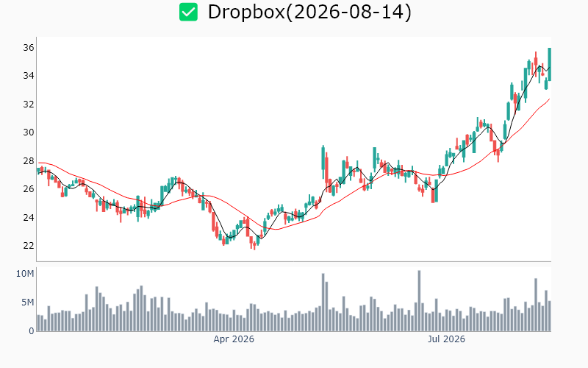Click the 24 price axis label

29,218
